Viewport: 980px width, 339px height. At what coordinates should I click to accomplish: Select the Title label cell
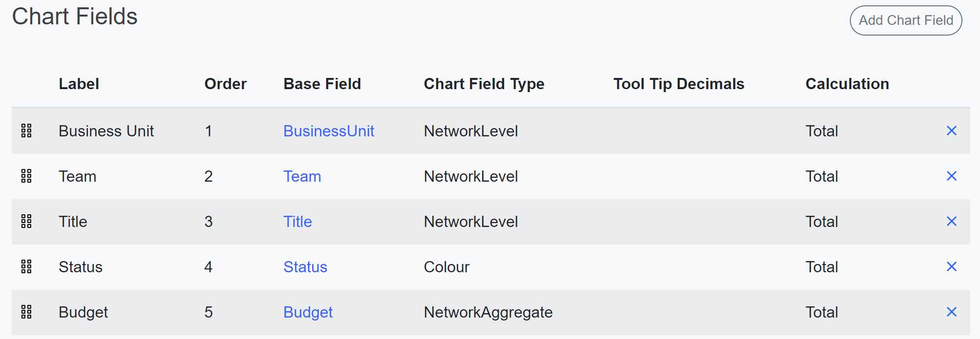[73, 222]
